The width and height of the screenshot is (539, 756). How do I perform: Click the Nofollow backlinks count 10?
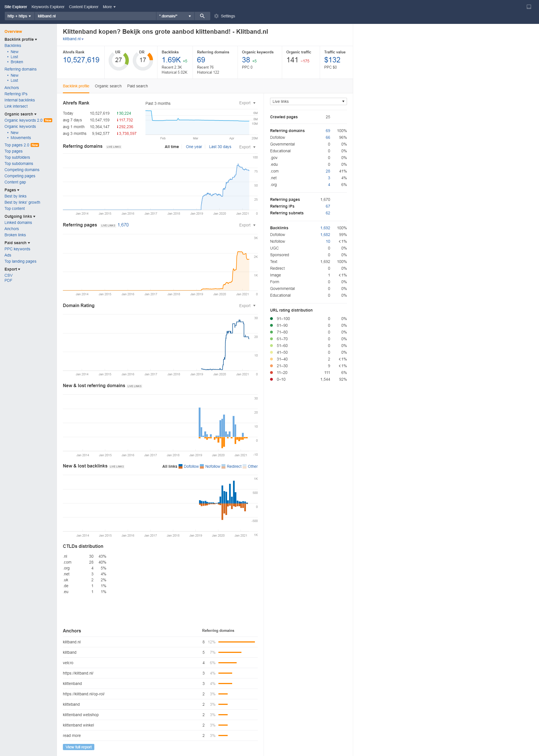coord(328,242)
